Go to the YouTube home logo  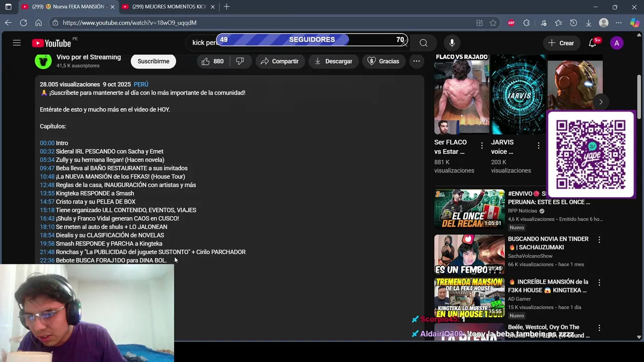coord(52,43)
